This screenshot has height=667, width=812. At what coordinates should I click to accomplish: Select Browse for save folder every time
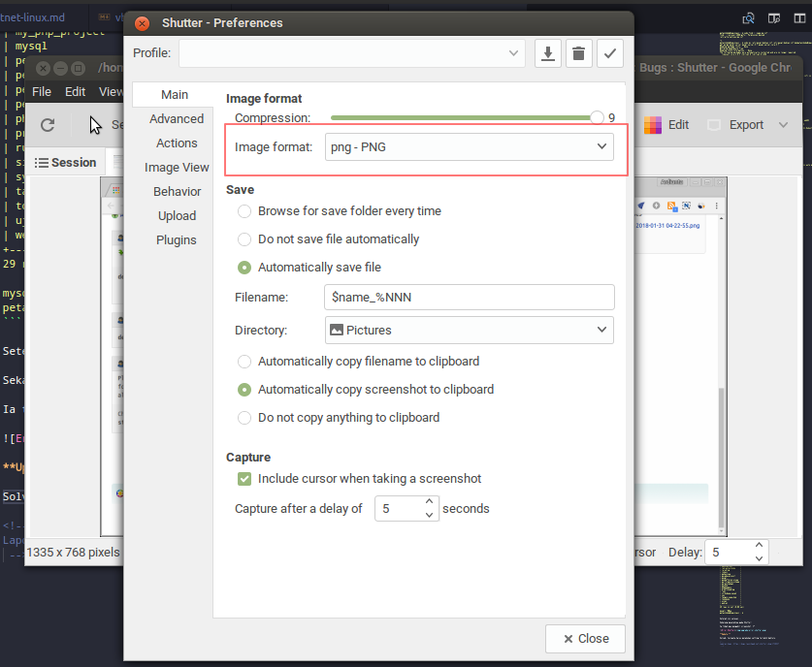pyautogui.click(x=244, y=211)
